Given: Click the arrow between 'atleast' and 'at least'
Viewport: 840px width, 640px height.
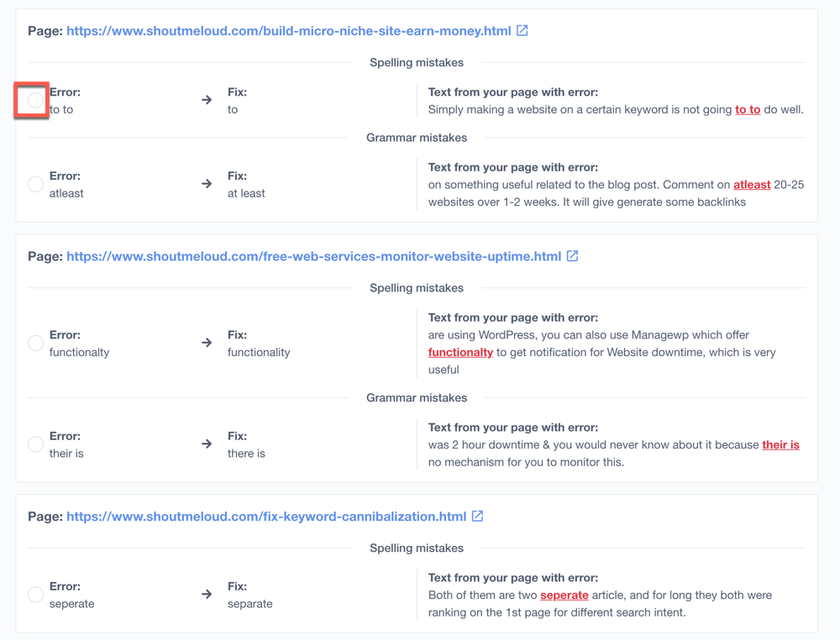Looking at the screenshot, I should pos(207,184).
